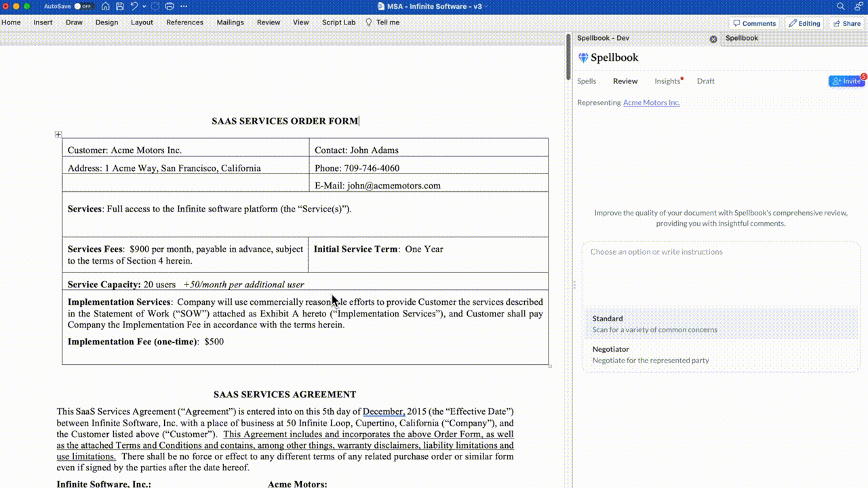Click the review instructions text field
The image size is (868, 488).
[721, 274]
